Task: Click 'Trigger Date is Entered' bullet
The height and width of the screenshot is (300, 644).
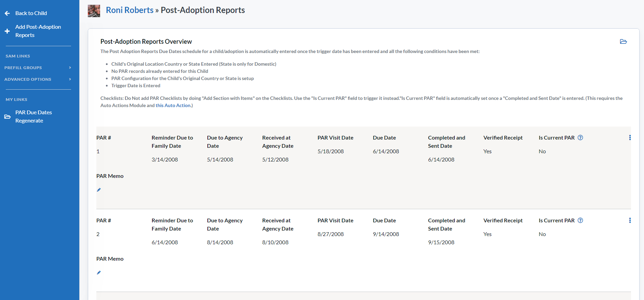Action: [136, 86]
